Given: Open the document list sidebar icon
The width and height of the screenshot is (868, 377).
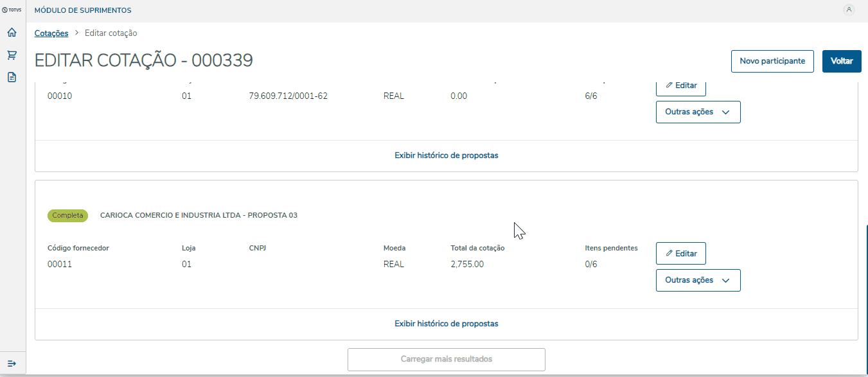Looking at the screenshot, I should (x=12, y=77).
